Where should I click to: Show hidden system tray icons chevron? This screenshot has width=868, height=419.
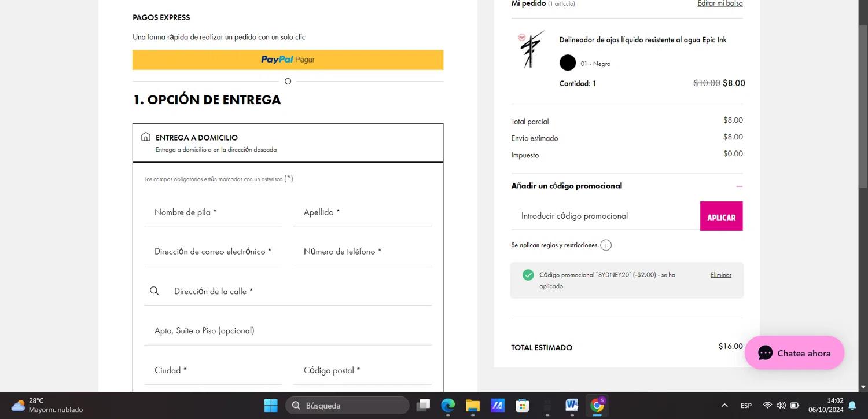(x=724, y=406)
